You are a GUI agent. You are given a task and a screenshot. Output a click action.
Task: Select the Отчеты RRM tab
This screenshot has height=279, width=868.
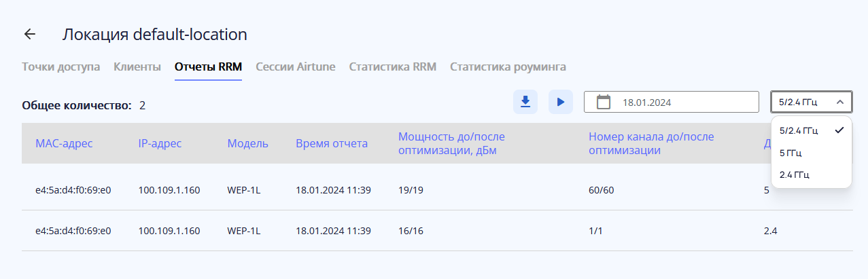[x=208, y=67]
